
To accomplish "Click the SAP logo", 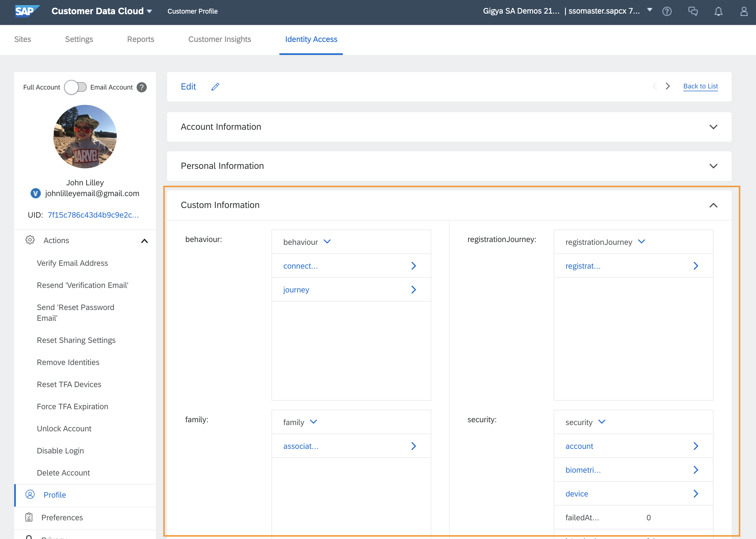I will (27, 11).
